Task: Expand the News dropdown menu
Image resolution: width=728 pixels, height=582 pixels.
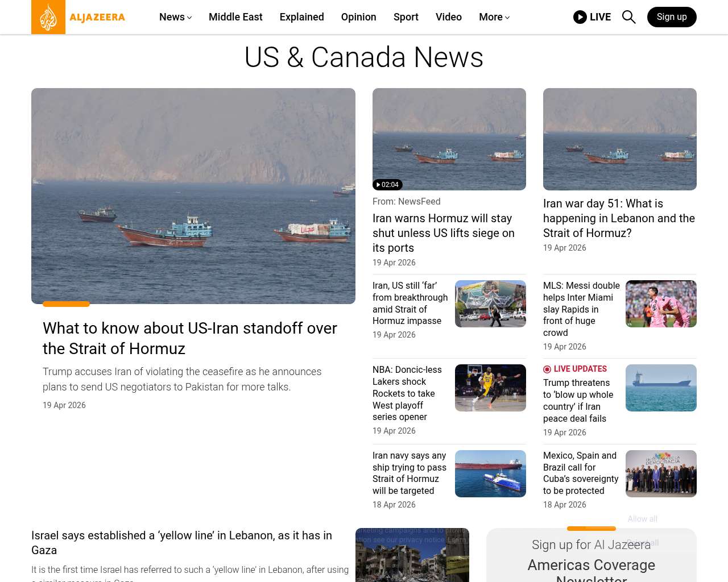Action: (x=175, y=17)
